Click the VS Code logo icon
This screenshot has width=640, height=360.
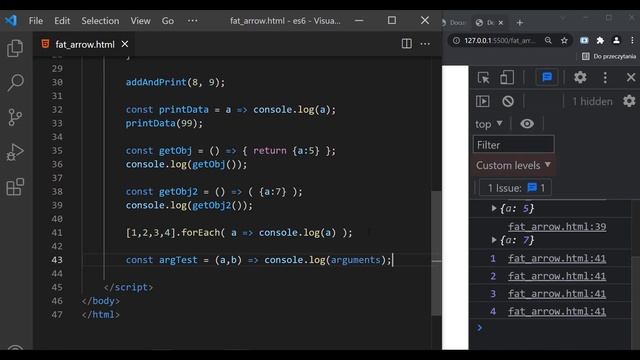[10, 20]
